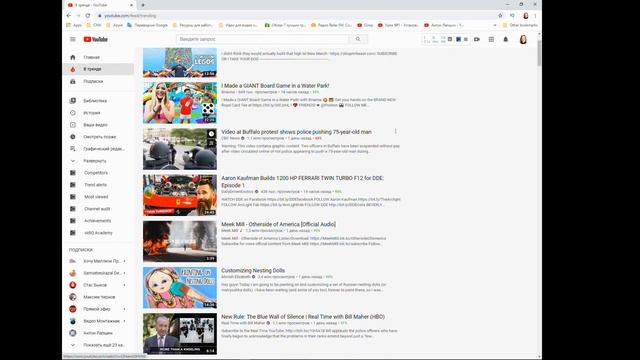Open the Прямой эфир subscription
The width and height of the screenshot is (640, 360).
[98, 309]
